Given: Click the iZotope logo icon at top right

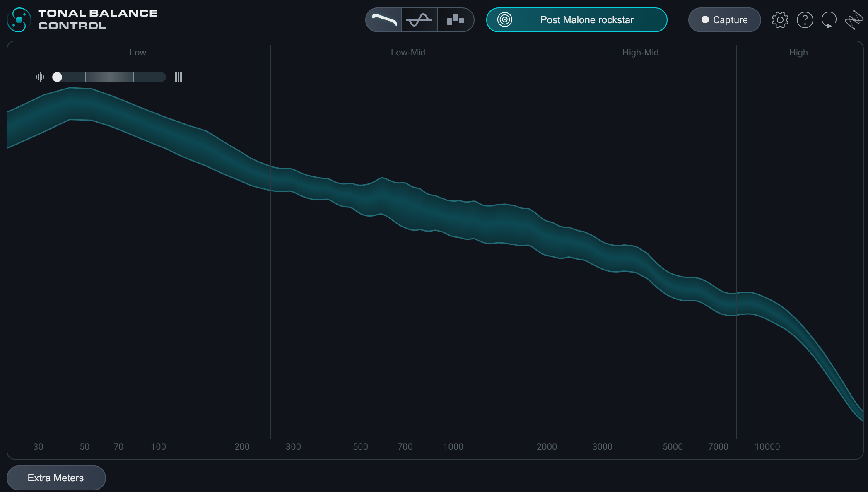Looking at the screenshot, I should (854, 20).
